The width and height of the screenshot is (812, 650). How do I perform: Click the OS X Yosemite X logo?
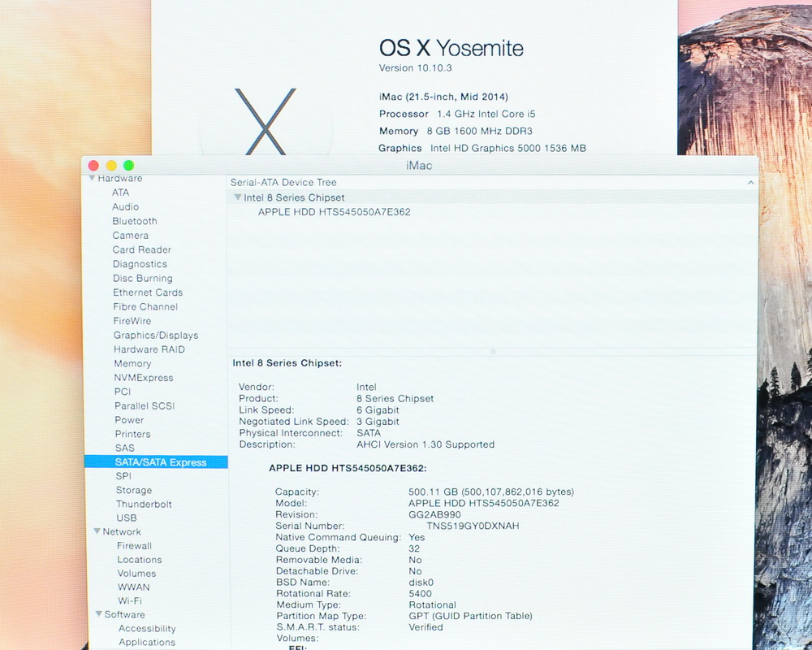tap(266, 122)
